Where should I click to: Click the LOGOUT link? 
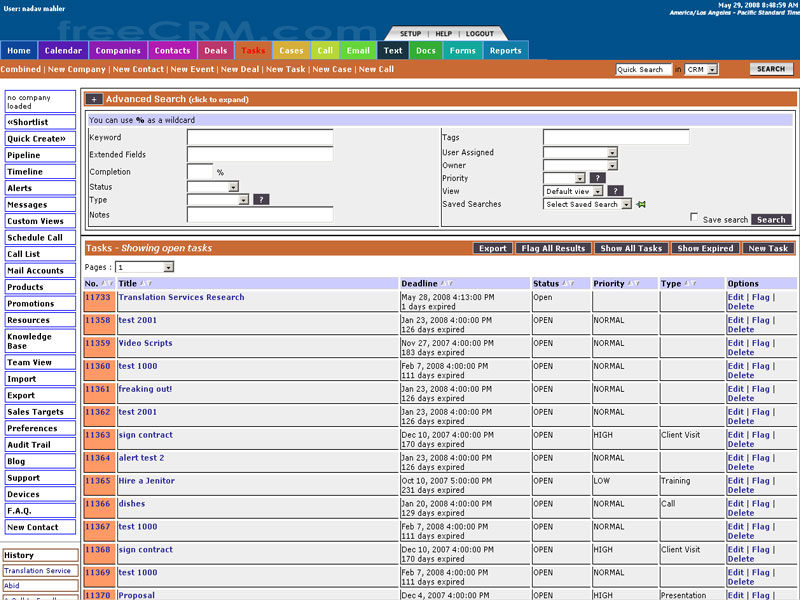480,34
